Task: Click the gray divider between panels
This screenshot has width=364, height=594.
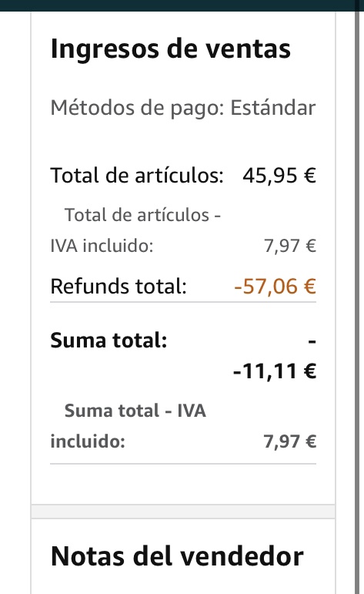Action: click(183, 512)
